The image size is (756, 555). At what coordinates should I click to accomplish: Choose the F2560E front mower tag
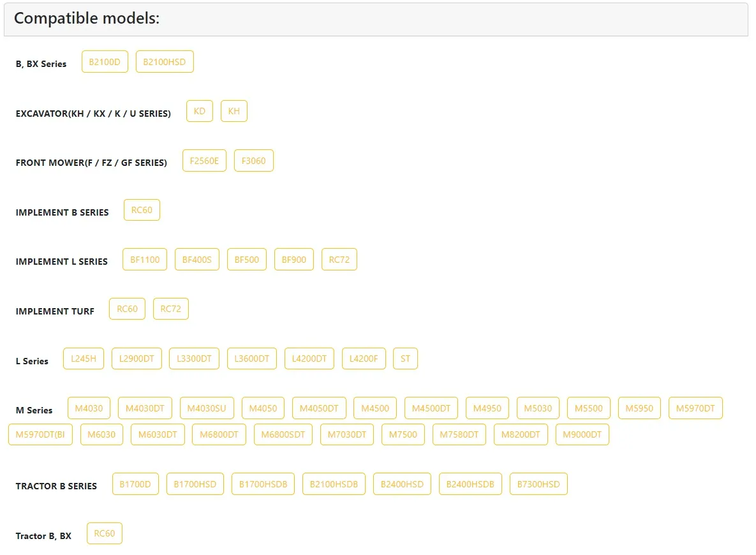tap(204, 161)
